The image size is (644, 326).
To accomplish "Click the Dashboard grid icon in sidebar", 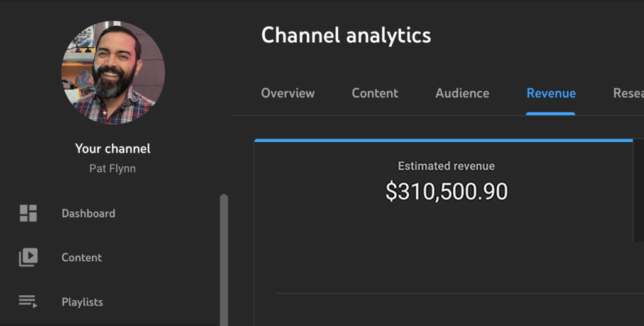I will 28,213.
